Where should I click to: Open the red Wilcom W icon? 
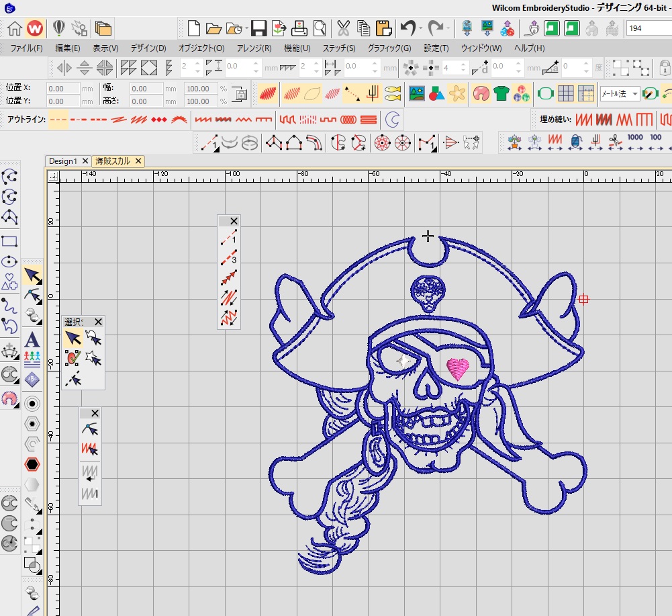point(35,28)
